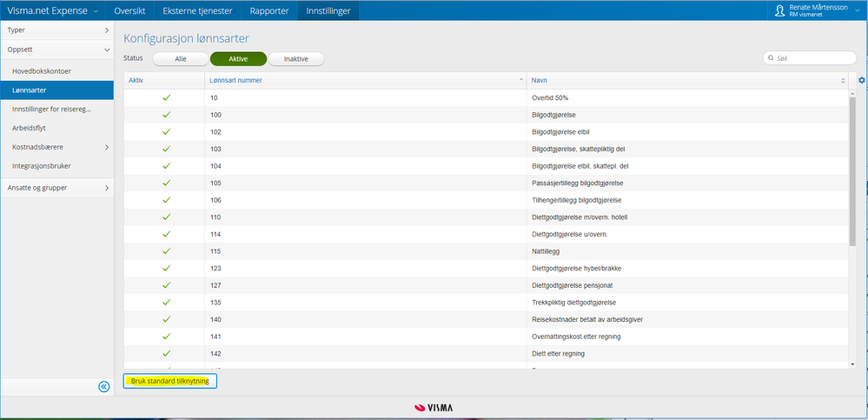This screenshot has width=868, height=420.
Task: Click Passasjertillegg bilgodtgjørelse cell
Action: pyautogui.click(x=687, y=183)
